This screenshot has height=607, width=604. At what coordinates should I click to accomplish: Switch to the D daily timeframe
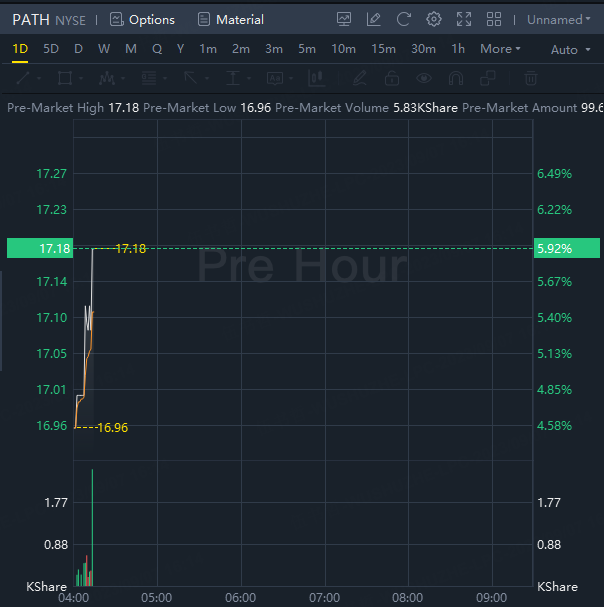(x=78, y=49)
